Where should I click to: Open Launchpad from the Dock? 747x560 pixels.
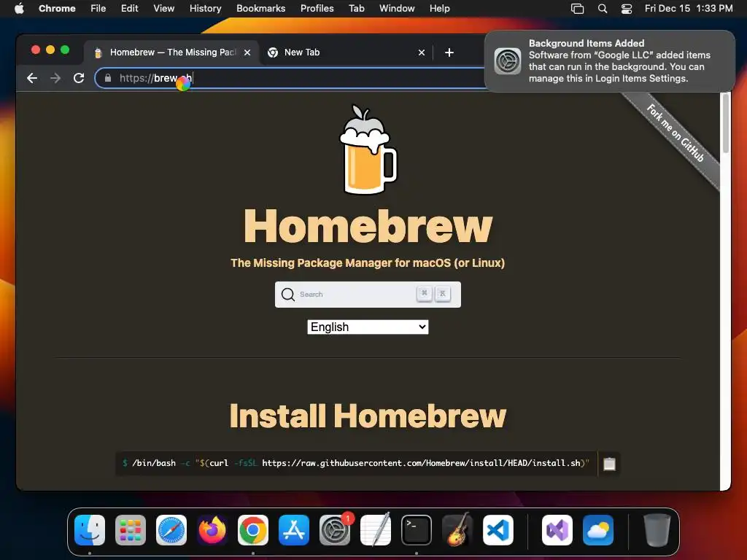(131, 530)
